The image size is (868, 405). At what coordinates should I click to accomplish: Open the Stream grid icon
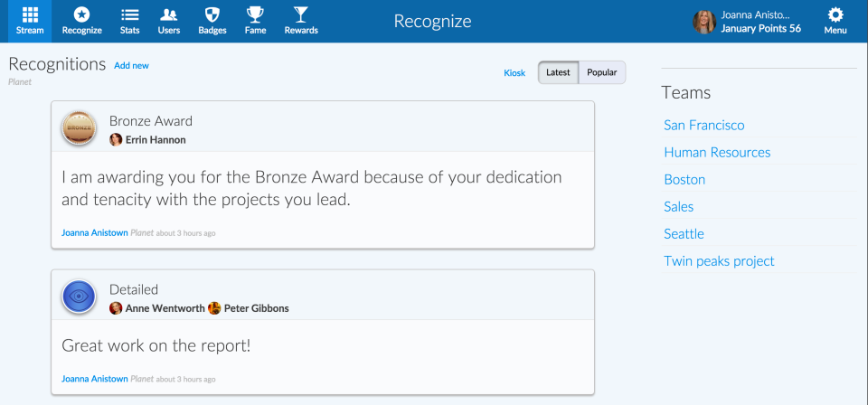(x=30, y=15)
